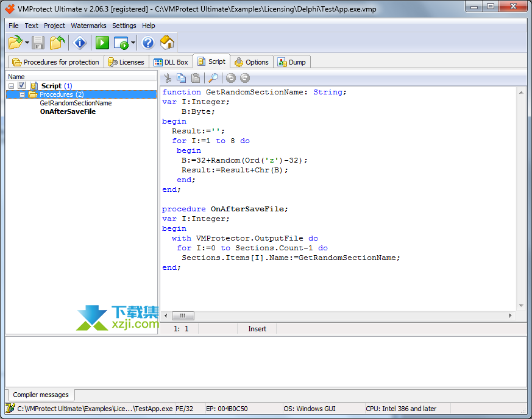The height and width of the screenshot is (419, 532).
Task: Click the 'EP: 004B0C50' status bar entry
Action: tap(227, 409)
